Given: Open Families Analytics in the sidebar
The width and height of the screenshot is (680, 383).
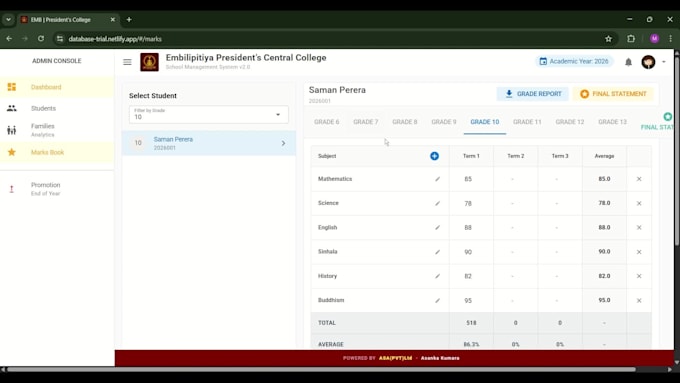Looking at the screenshot, I should (57, 130).
